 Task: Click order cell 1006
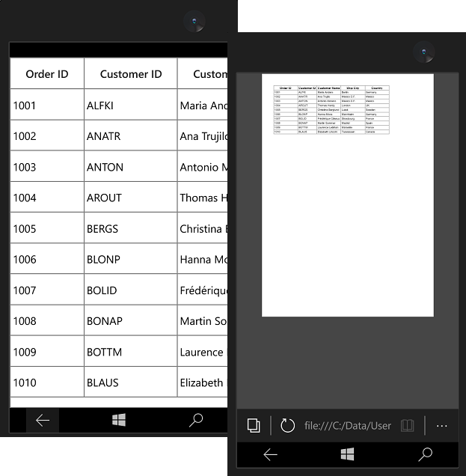(x=47, y=259)
